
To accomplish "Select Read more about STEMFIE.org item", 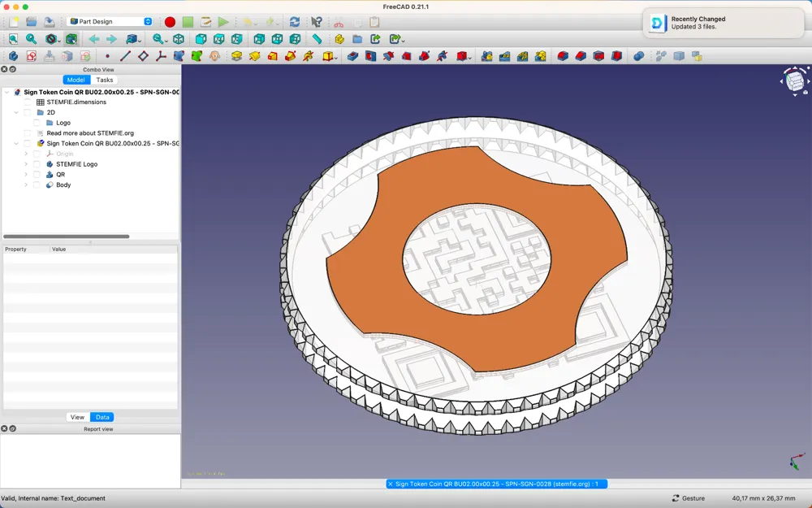I will point(90,133).
